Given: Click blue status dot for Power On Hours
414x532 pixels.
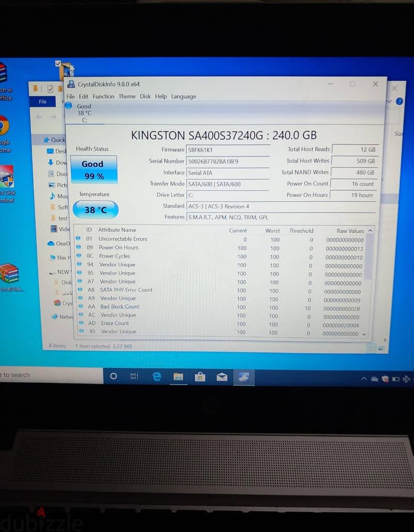Looking at the screenshot, I should coord(78,247).
